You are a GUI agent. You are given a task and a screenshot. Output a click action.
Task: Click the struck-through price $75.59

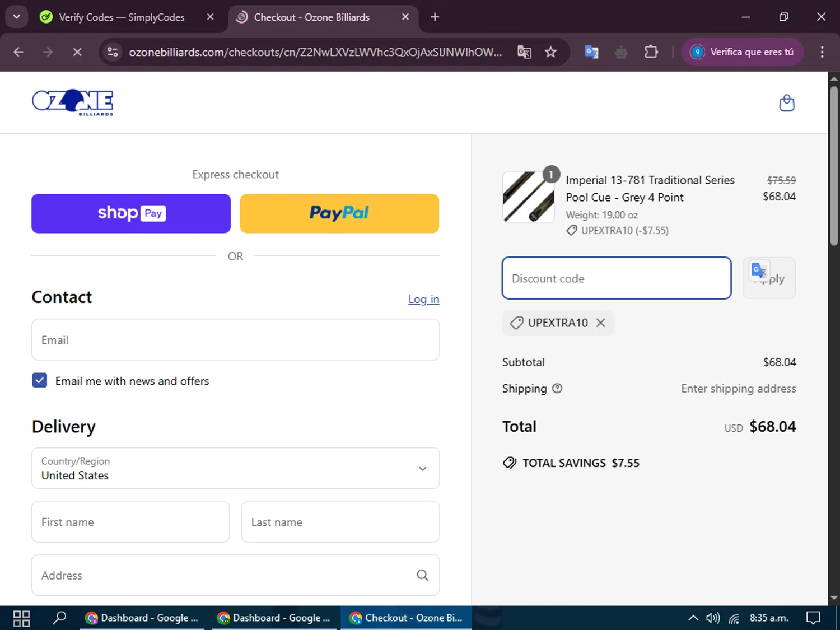(781, 180)
